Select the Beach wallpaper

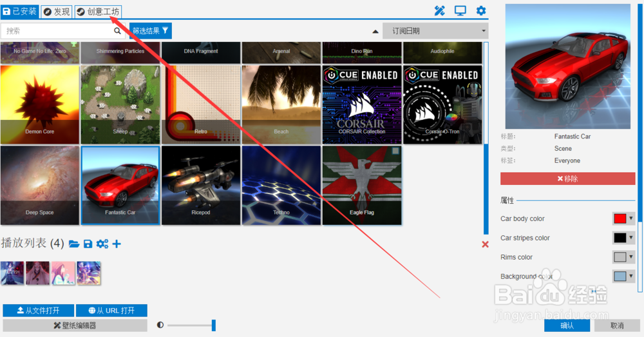click(281, 104)
